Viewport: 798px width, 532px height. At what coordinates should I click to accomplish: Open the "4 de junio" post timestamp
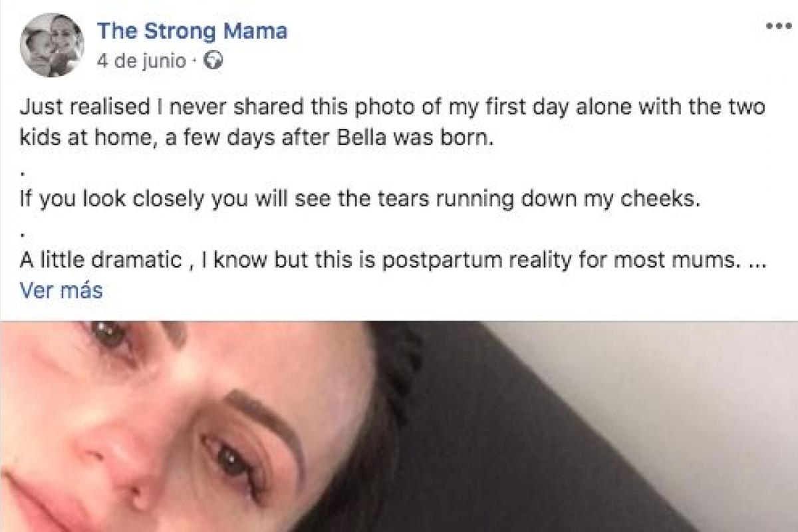pyautogui.click(x=141, y=62)
